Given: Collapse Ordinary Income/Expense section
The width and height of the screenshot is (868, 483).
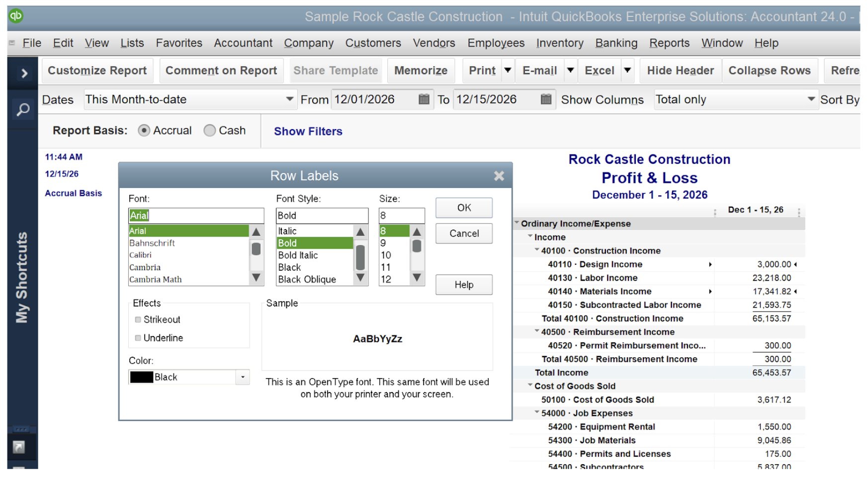Looking at the screenshot, I should 517,223.
